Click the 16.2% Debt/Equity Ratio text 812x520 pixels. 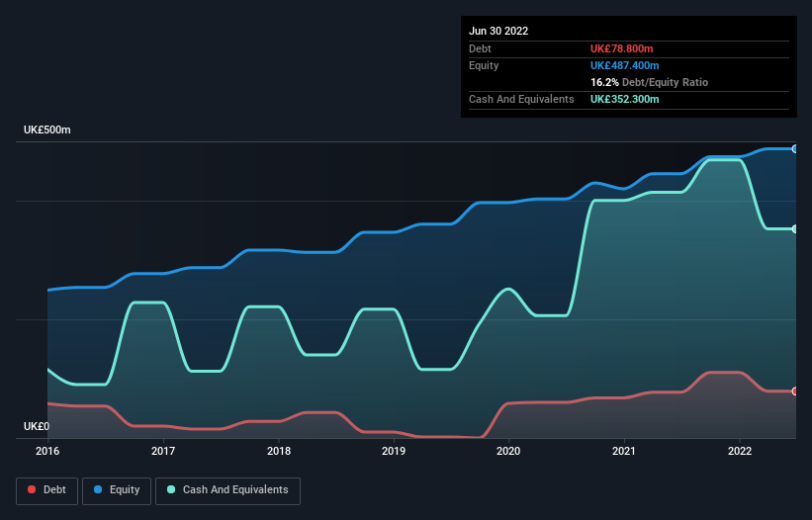[650, 82]
